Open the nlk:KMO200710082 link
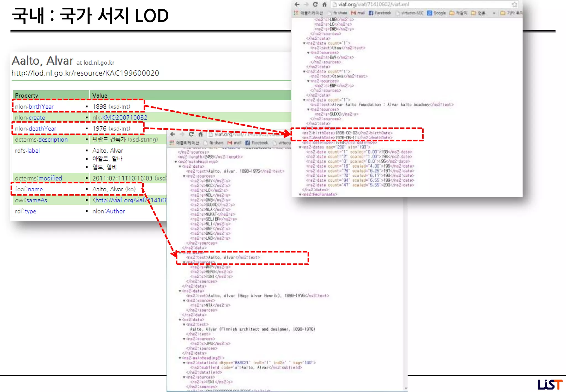This screenshot has width=566, height=392. click(124, 117)
